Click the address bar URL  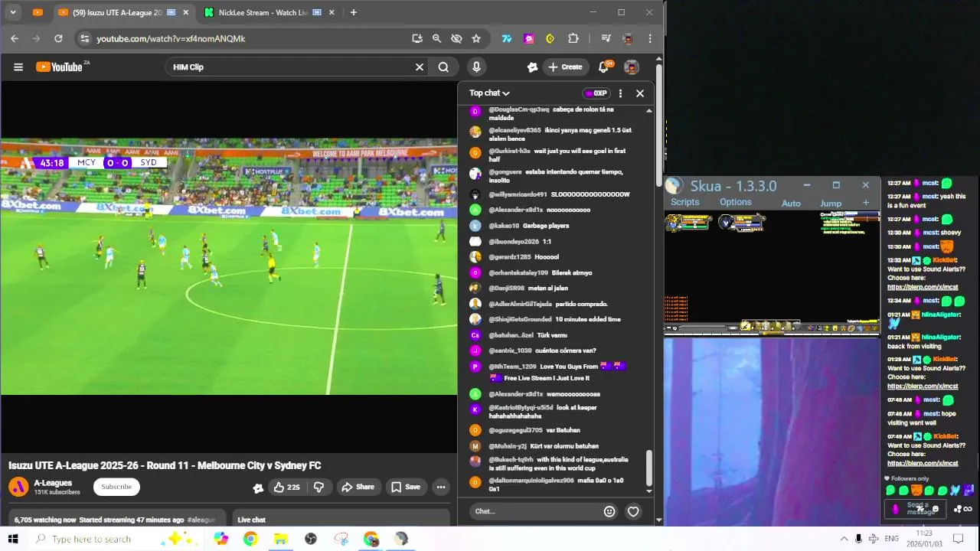171,38
